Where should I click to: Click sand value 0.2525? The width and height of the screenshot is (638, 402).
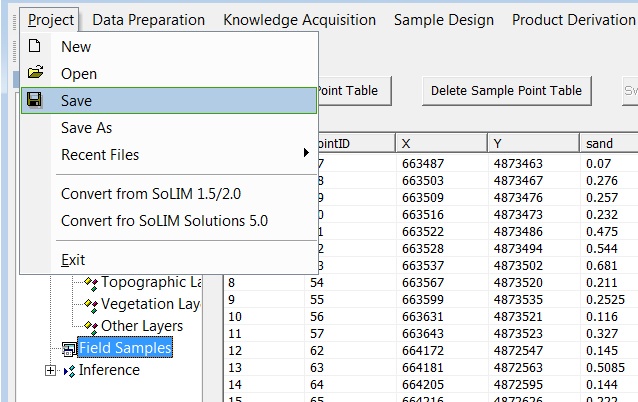click(x=609, y=300)
